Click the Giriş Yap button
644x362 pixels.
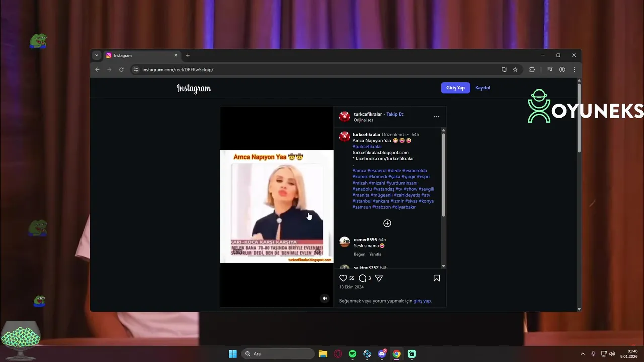coord(455,88)
